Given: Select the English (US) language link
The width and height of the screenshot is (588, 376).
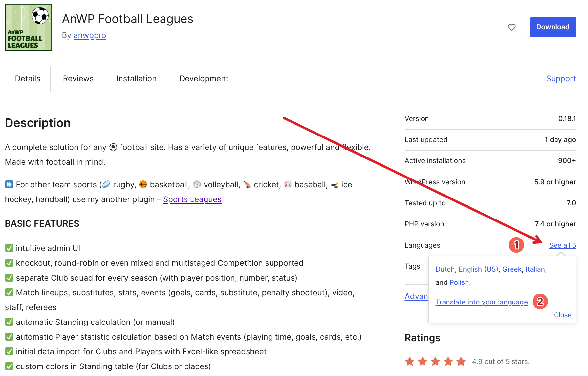Looking at the screenshot, I should (x=478, y=269).
